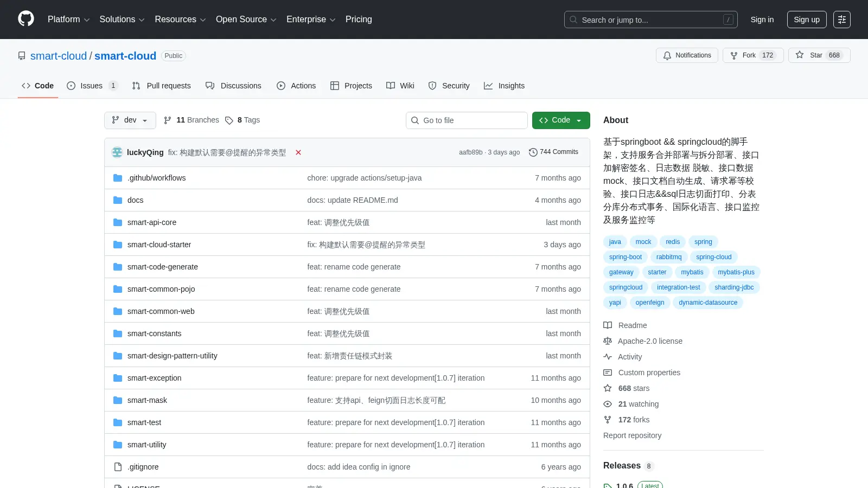Click the search magnifier icon in header
Screen dimensions: 868x488
click(x=573, y=20)
